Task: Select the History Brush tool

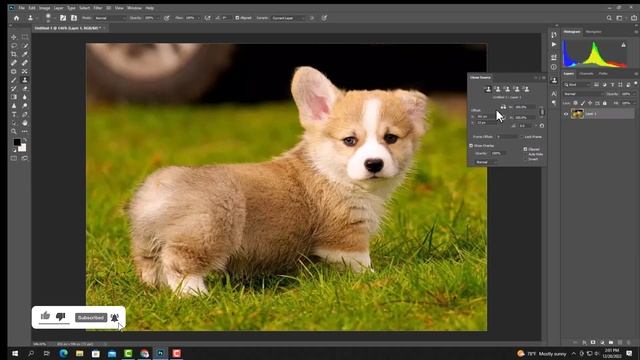Action: tap(14, 89)
